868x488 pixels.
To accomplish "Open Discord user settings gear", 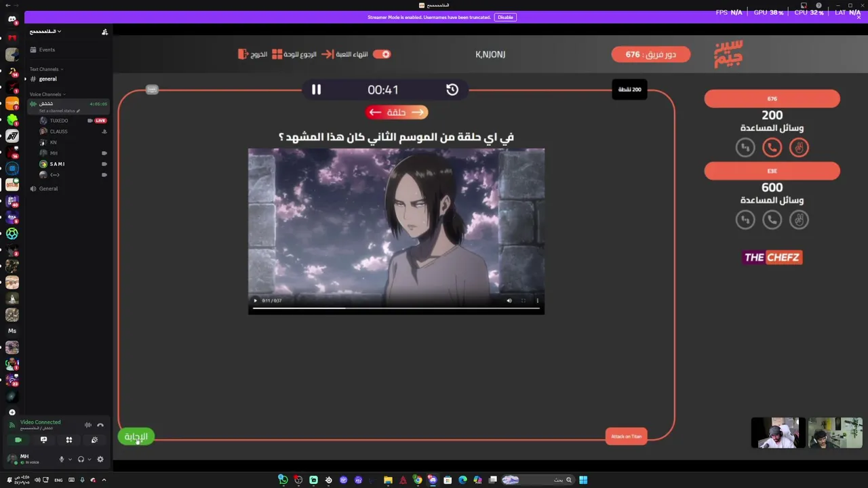I will (x=100, y=459).
